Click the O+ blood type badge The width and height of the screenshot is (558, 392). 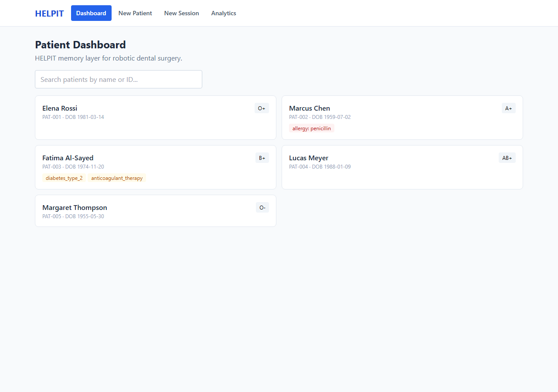(x=262, y=108)
